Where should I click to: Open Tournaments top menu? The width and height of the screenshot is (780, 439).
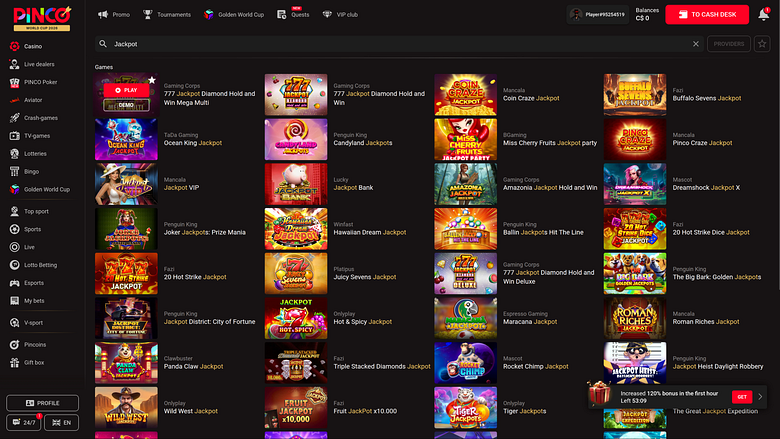pyautogui.click(x=167, y=14)
